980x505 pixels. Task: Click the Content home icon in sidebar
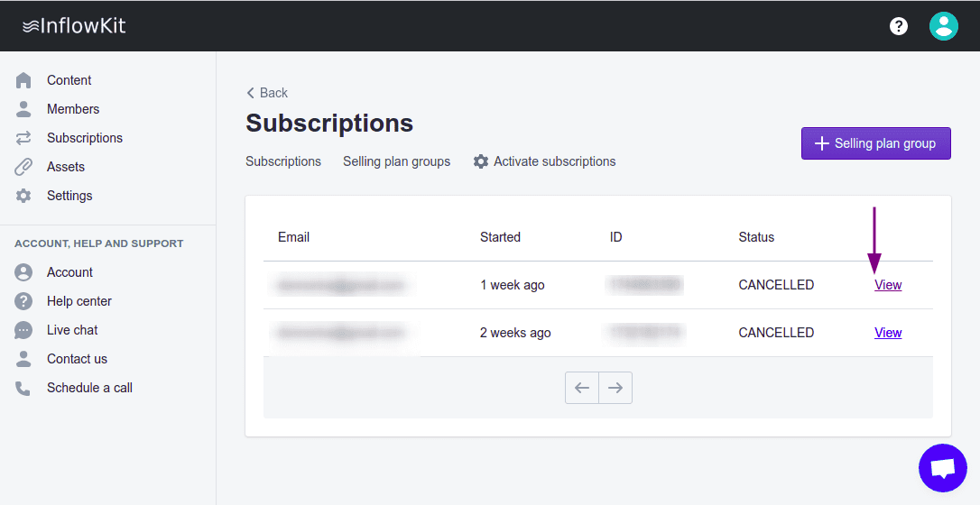coord(23,80)
